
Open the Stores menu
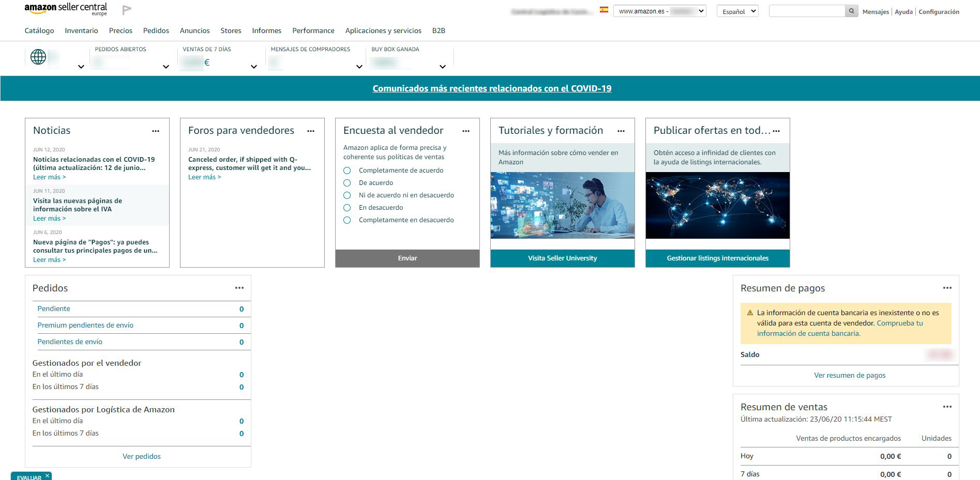[x=231, y=30]
